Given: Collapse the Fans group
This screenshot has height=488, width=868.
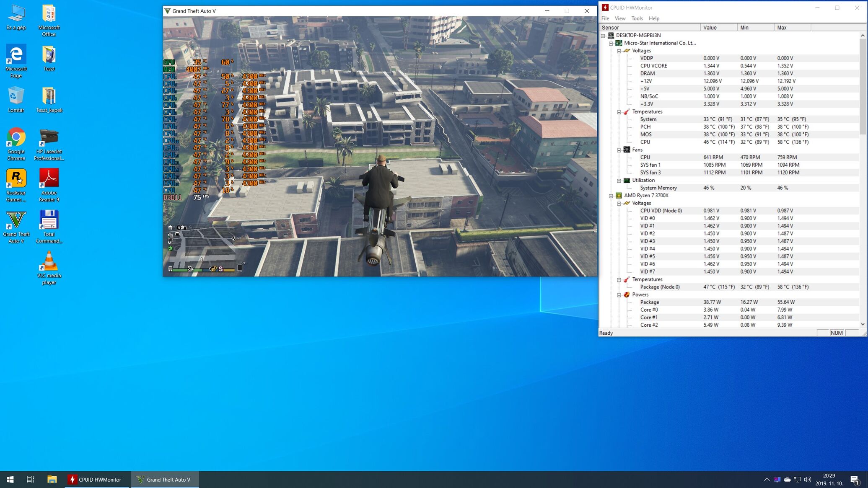Looking at the screenshot, I should pyautogui.click(x=619, y=150).
